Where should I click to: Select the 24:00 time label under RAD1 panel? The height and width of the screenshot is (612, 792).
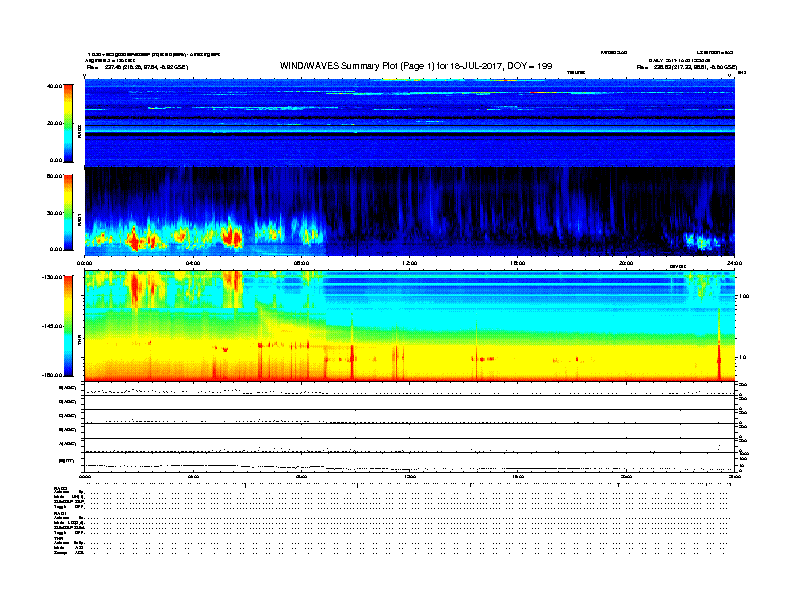tap(734, 263)
